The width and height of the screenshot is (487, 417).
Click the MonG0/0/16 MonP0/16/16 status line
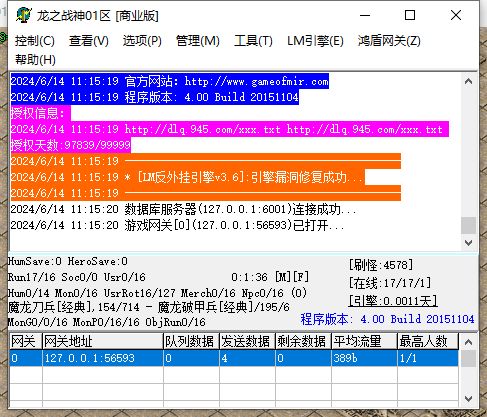pyautogui.click(x=107, y=322)
